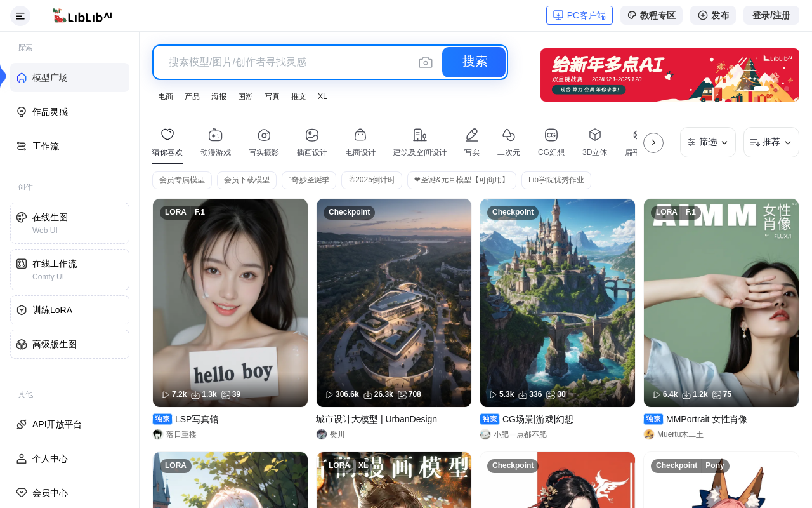This screenshot has height=508, width=812.
Task: Toggle the 会员专属模型 filter chip
Action: pyautogui.click(x=182, y=180)
